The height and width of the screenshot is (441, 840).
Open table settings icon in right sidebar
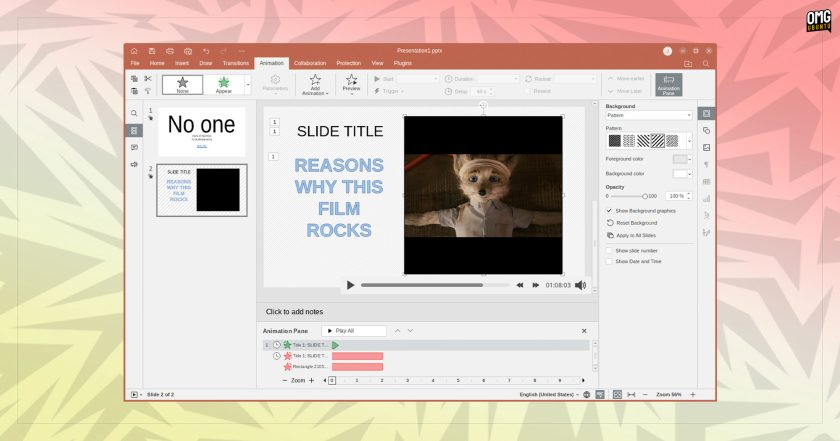[706, 182]
